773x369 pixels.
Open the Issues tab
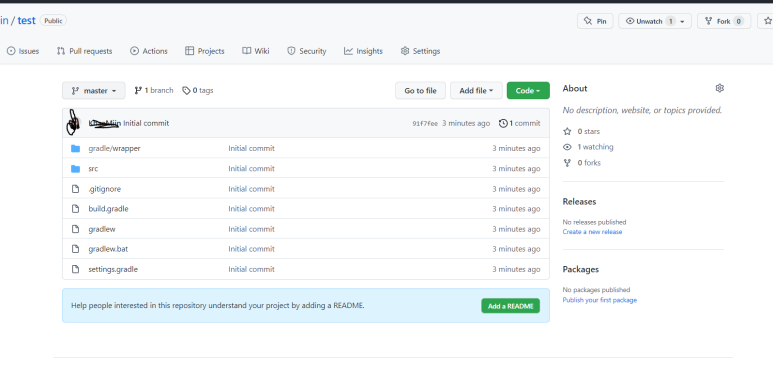pos(23,51)
